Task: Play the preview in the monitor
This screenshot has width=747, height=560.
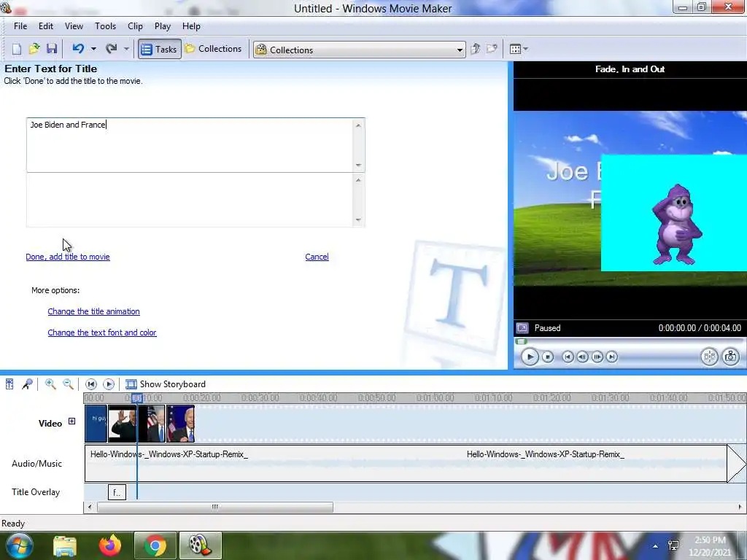Action: (x=530, y=357)
